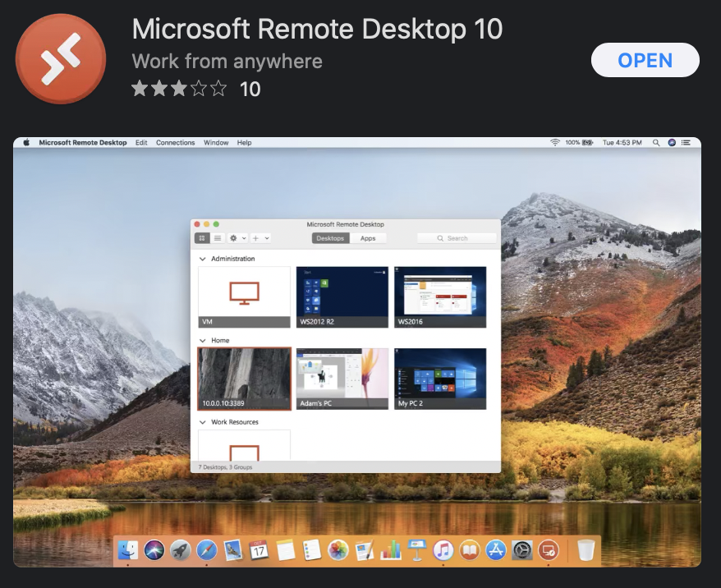Click the Siri icon in menu bar
721x588 pixels.
[x=672, y=143]
